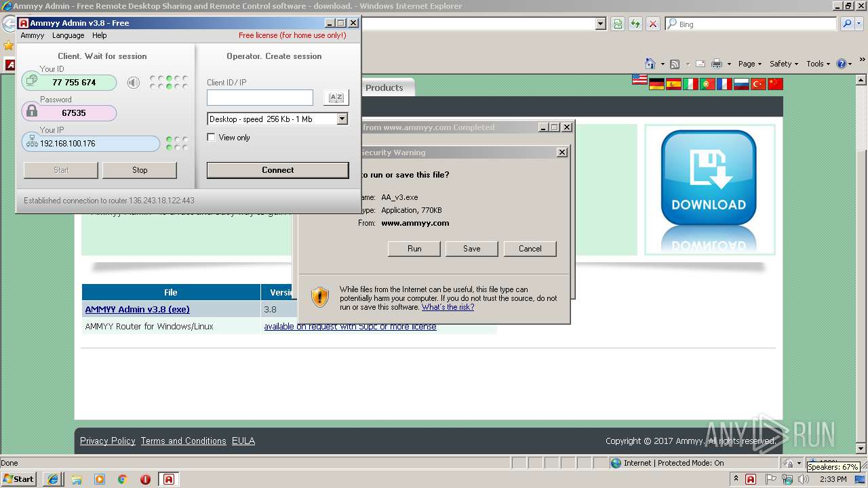Click the RSS feeds icon
This screenshot has height=488, width=868.
675,64
